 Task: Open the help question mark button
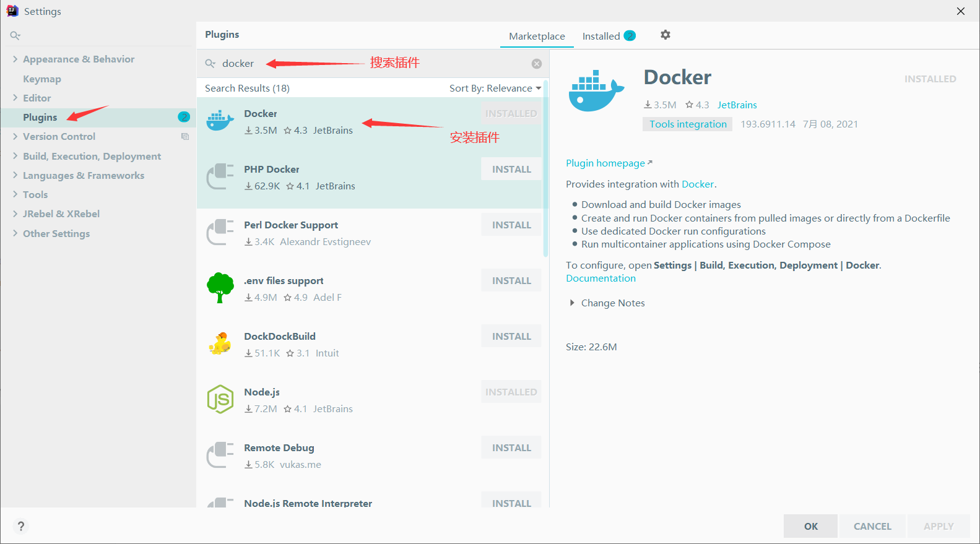[x=21, y=526]
